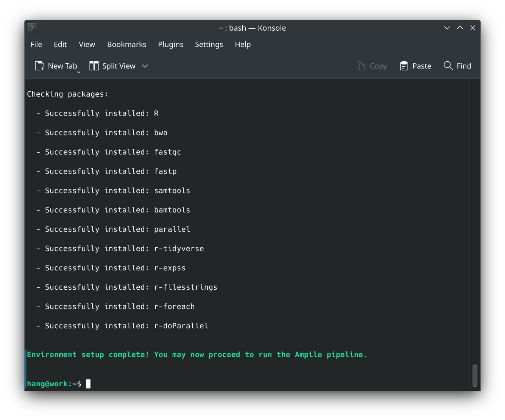
Task: Open the Help menu
Action: (x=243, y=44)
